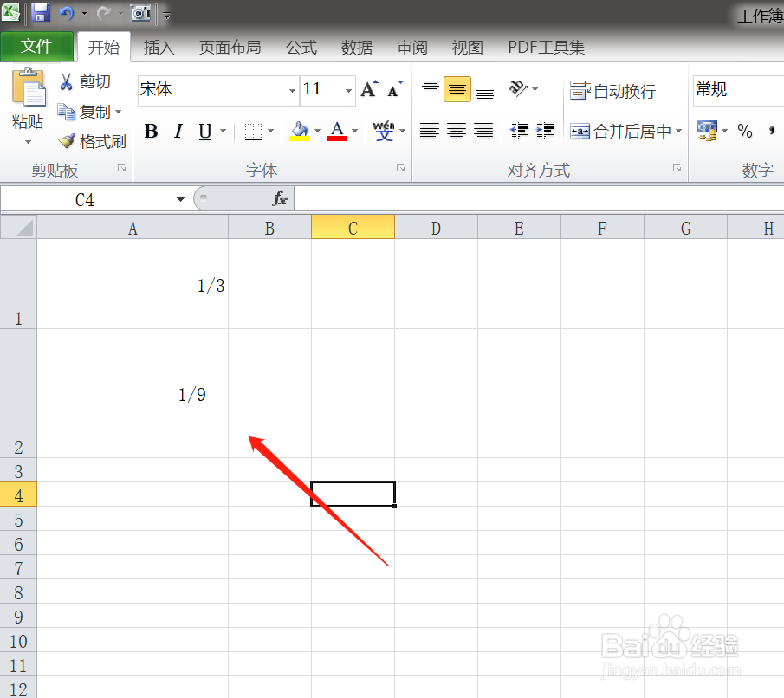
Task: Select the 格式刷 format painter
Action: click(92, 141)
